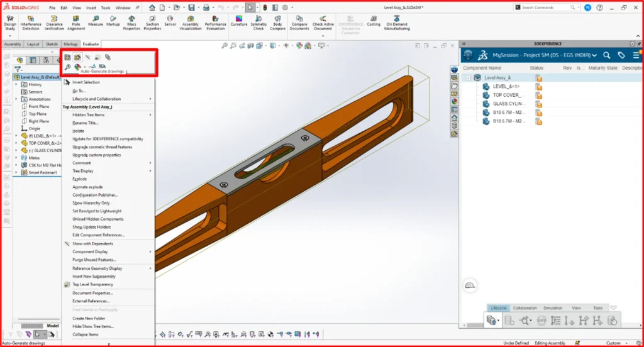Open Body Compare tool

(277, 23)
